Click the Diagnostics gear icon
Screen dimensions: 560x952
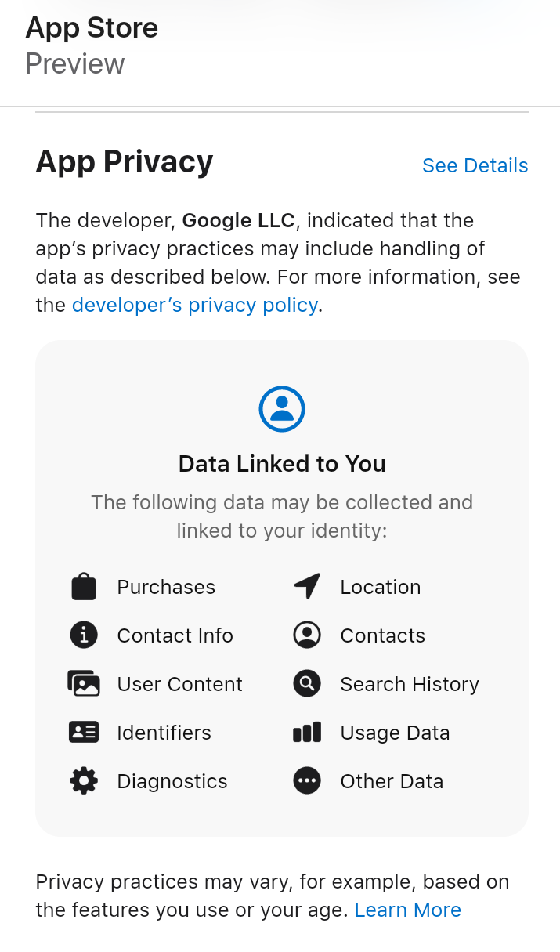(x=84, y=781)
